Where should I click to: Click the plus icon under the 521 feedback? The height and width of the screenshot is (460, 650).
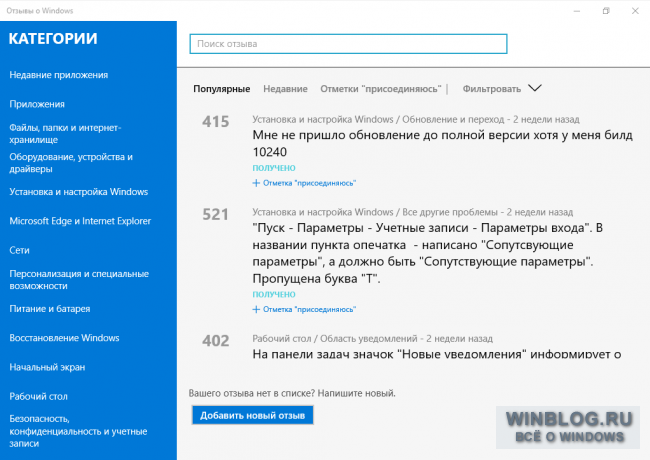pos(256,309)
